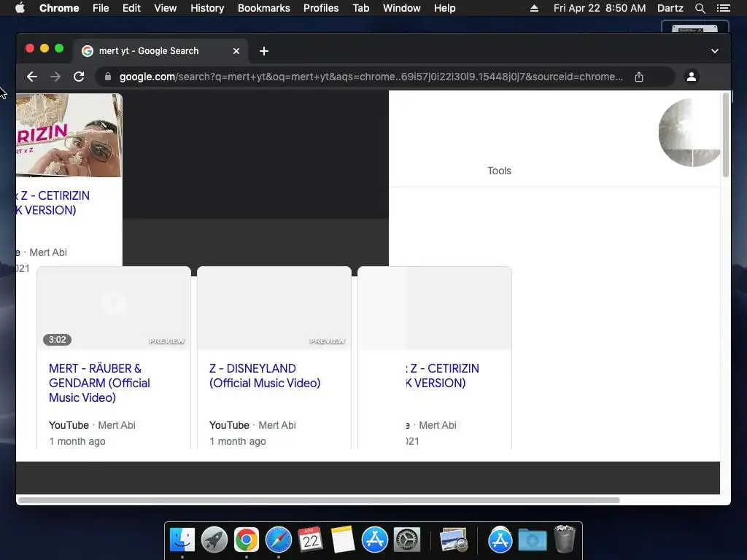Reload the Google search page
This screenshot has width=747, height=560.
79,77
